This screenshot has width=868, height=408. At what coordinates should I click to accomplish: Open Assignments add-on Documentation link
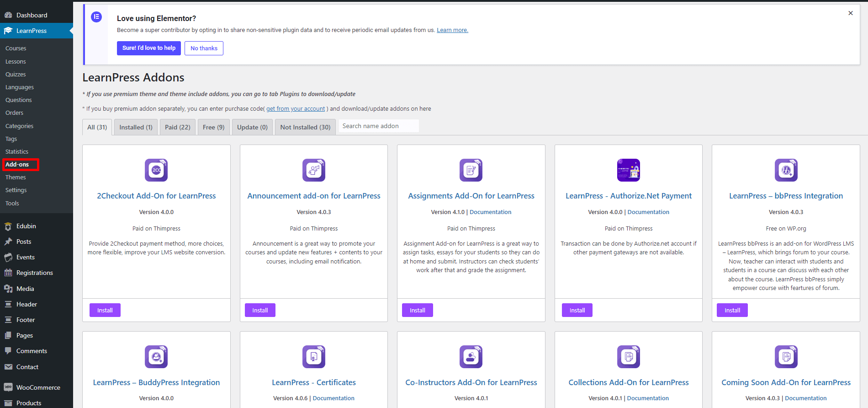pos(490,212)
